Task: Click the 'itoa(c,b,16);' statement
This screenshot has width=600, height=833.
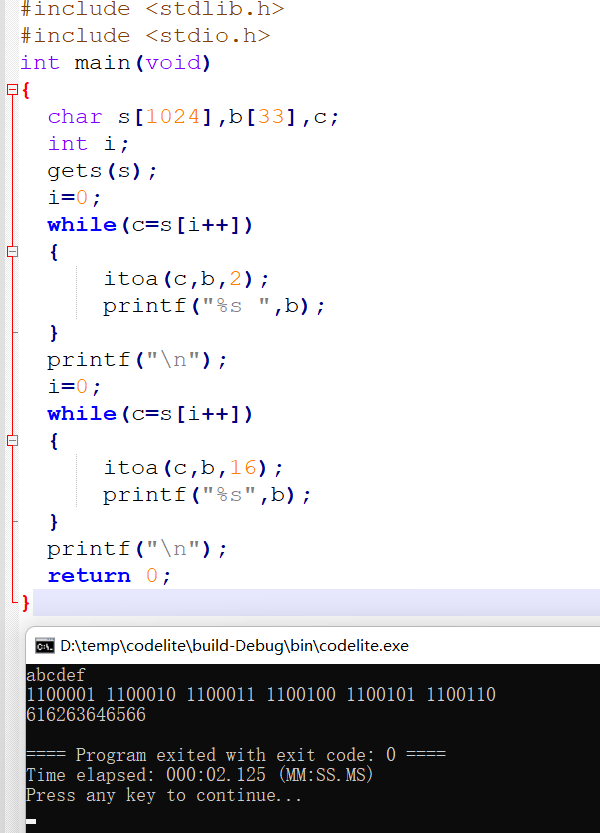Action: click(x=193, y=468)
